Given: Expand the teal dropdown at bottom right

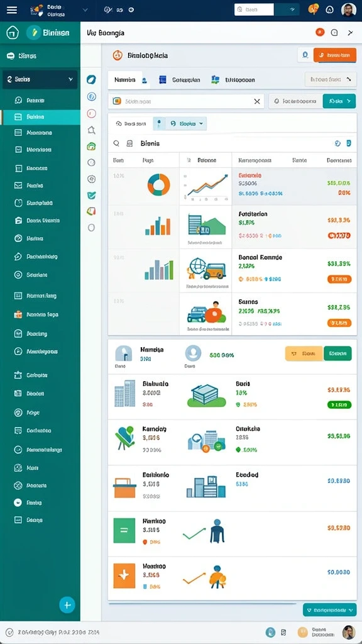Looking at the screenshot, I should point(329,610).
